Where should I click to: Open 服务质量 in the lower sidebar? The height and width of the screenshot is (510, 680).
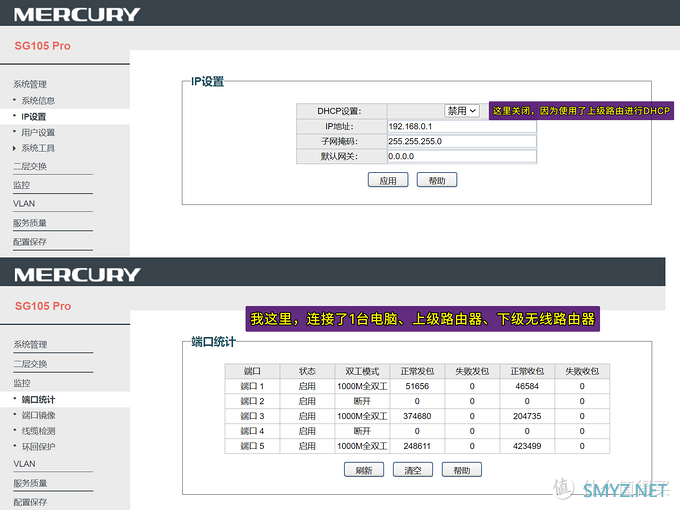30,483
